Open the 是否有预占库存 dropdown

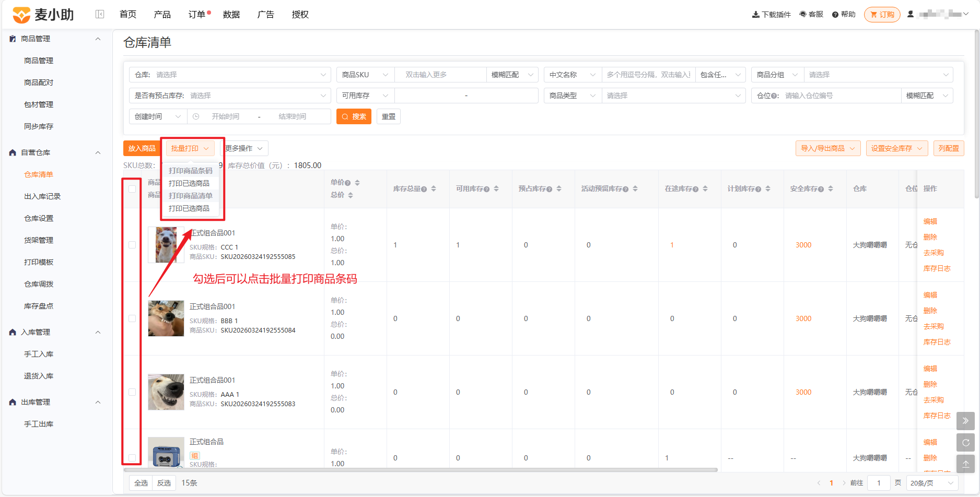[x=230, y=96]
